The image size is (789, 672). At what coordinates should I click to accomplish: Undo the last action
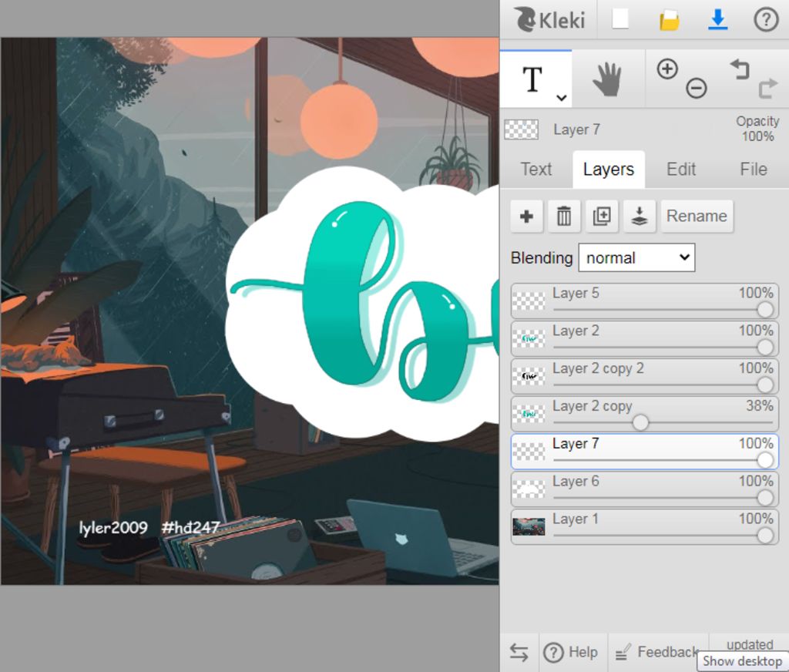[740, 69]
